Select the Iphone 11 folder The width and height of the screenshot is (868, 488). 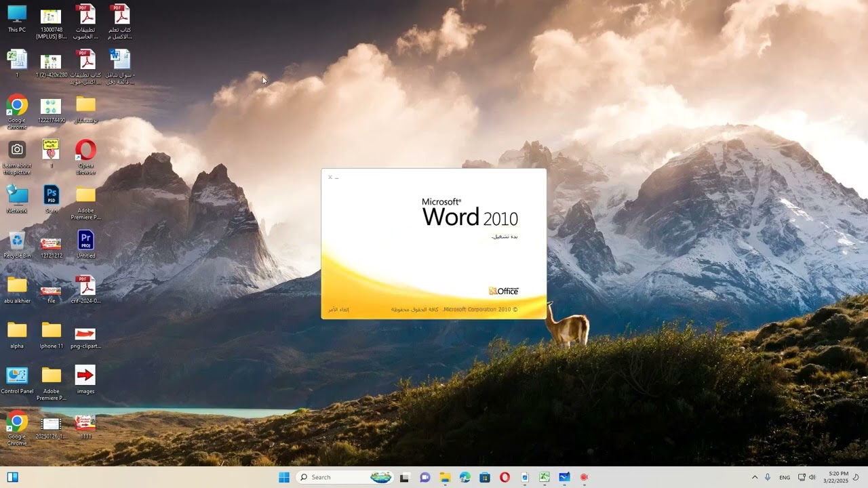pyautogui.click(x=51, y=335)
